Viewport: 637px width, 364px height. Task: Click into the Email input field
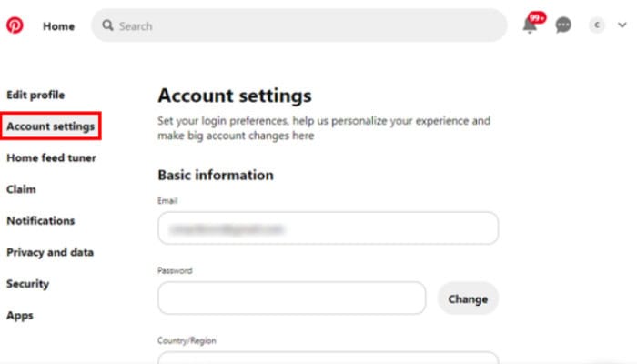coord(329,228)
